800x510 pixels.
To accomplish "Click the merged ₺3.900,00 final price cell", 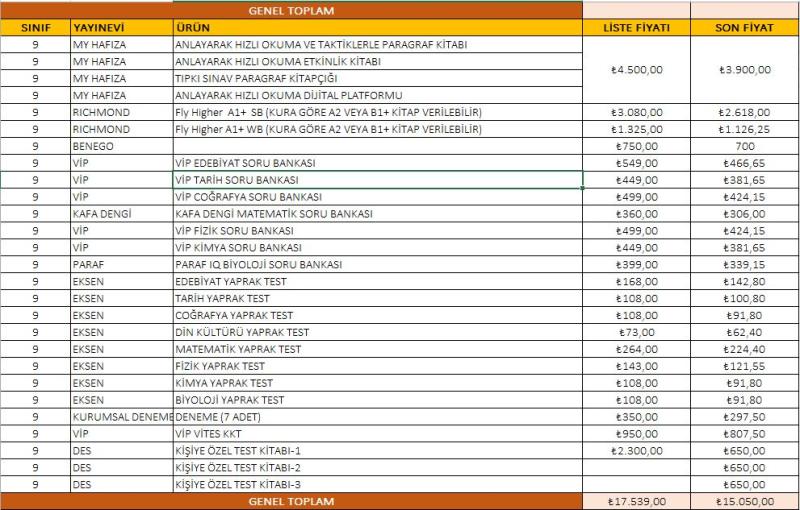I will 745,70.
